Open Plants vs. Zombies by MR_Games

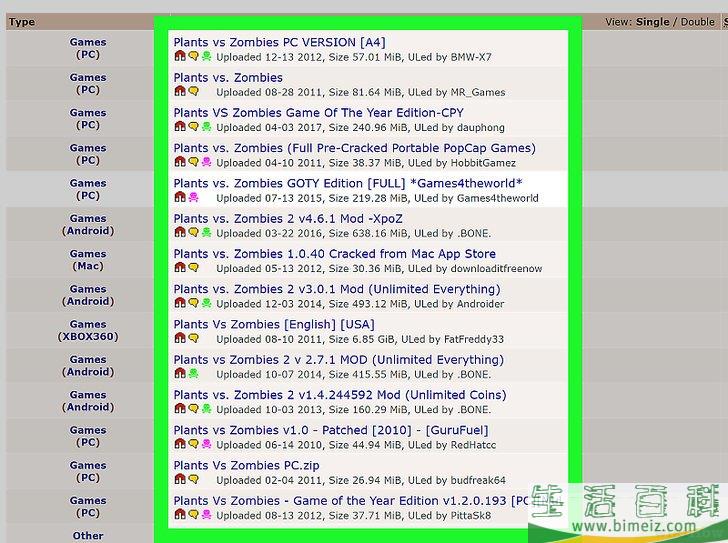[228, 78]
